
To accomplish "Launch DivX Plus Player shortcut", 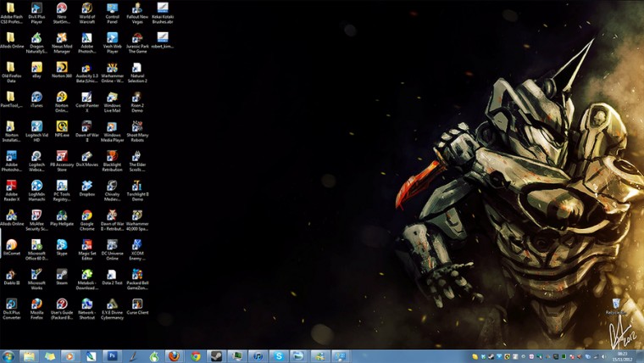I will (36, 14).
